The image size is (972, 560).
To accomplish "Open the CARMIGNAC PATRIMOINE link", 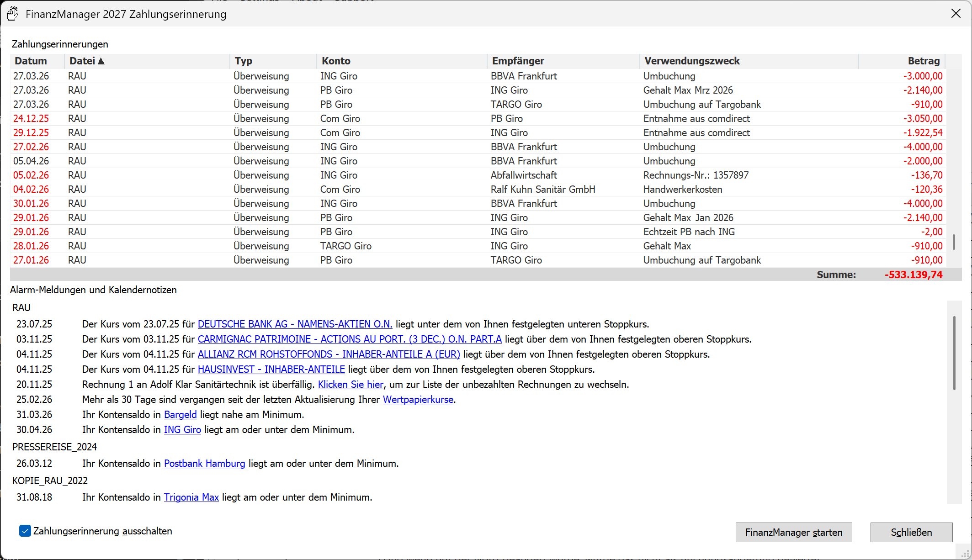I will [x=350, y=339].
